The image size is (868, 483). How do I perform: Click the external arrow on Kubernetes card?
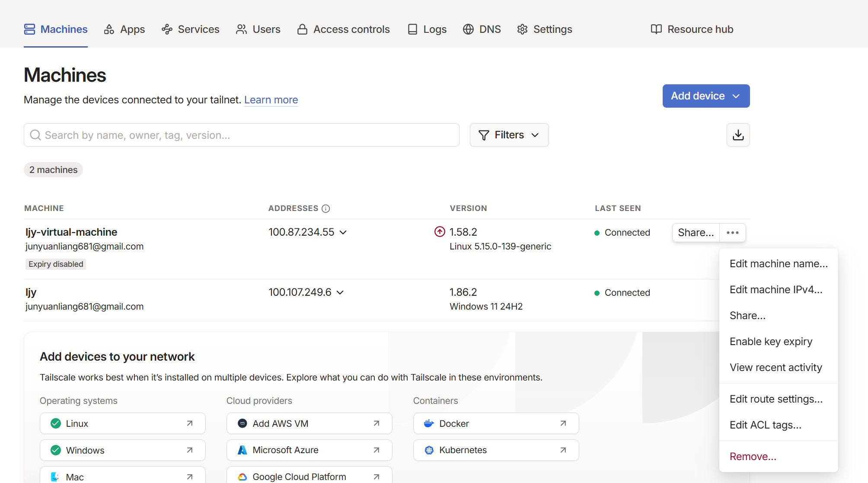point(563,450)
